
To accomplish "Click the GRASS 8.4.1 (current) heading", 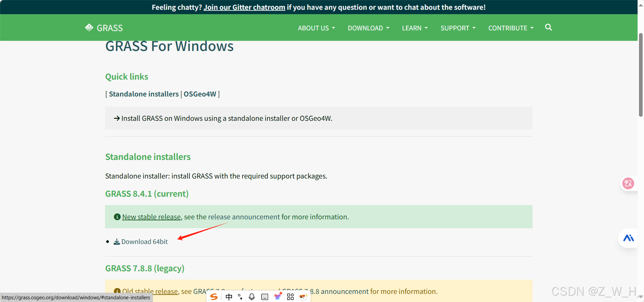I will point(147,194).
